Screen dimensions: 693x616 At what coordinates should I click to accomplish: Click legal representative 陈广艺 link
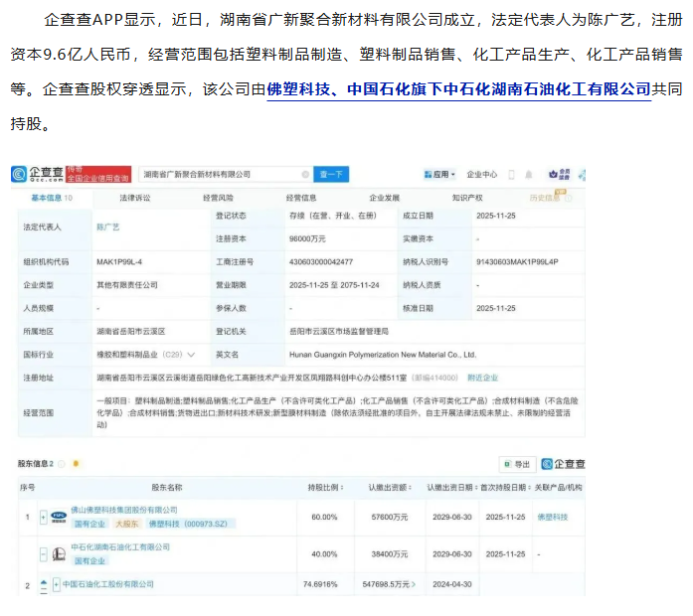click(x=107, y=227)
